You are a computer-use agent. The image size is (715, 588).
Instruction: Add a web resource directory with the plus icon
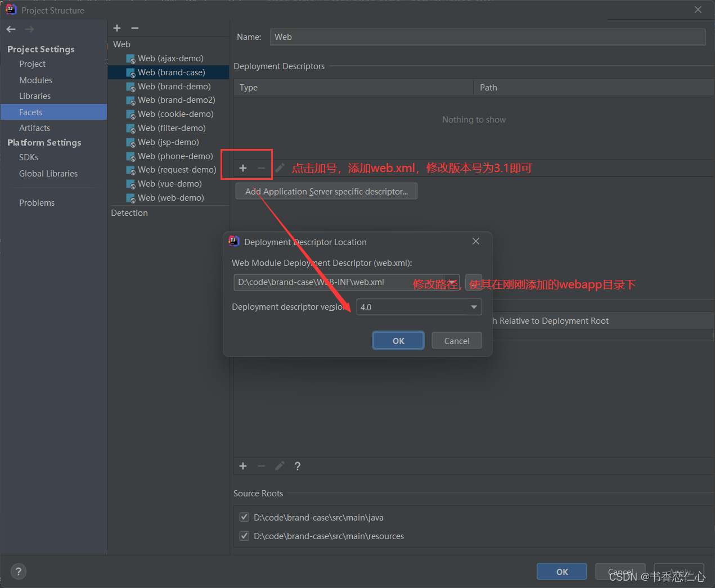243,466
